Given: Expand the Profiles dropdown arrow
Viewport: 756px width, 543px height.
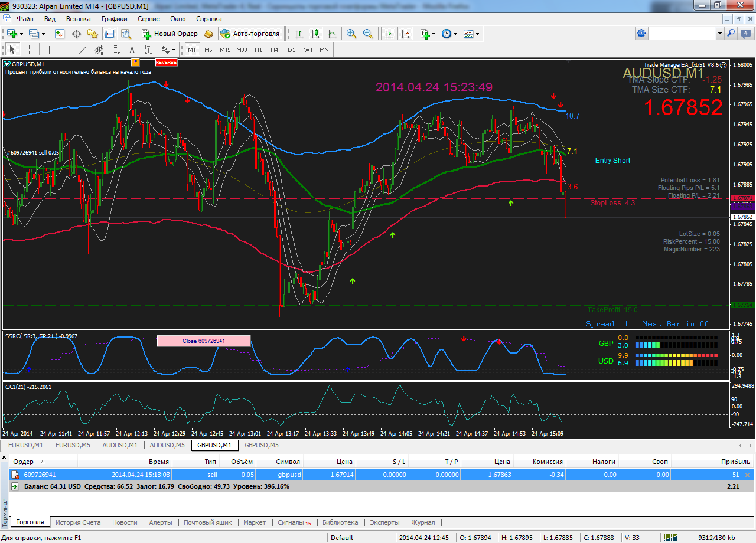Looking at the screenshot, I should pyautogui.click(x=44, y=34).
